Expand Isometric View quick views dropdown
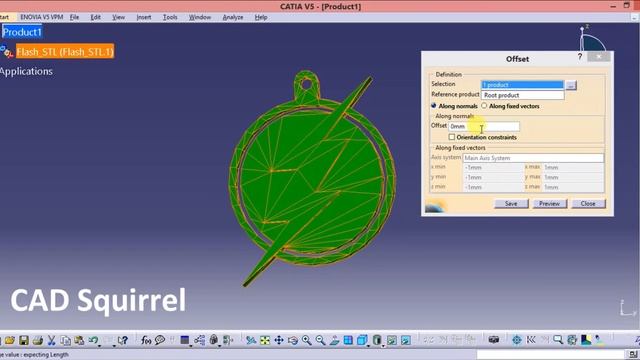 click(369, 346)
